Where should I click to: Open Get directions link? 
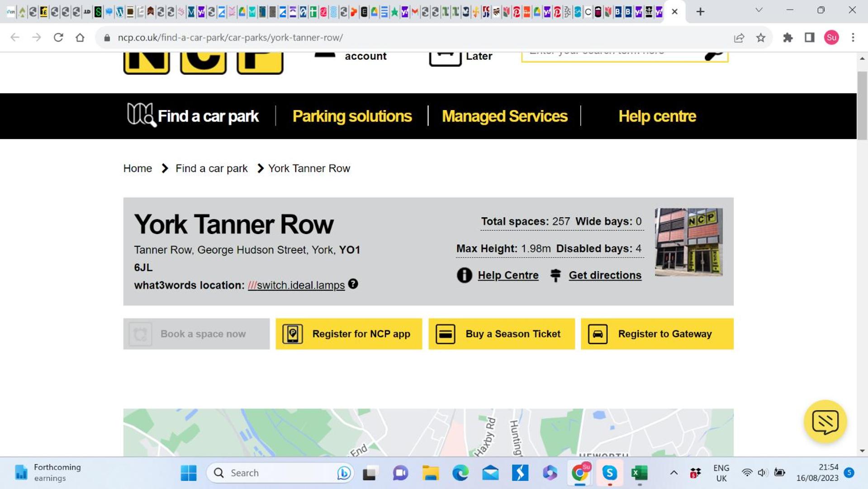click(605, 275)
